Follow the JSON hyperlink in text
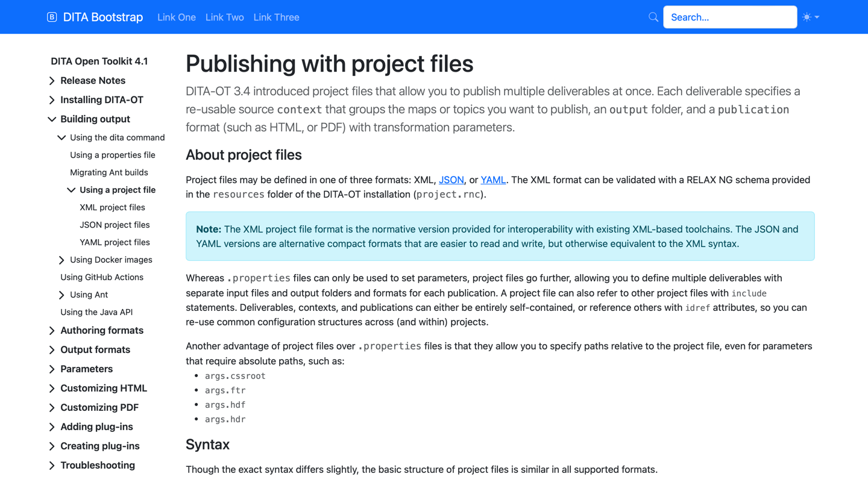The image size is (868, 488). (x=451, y=180)
